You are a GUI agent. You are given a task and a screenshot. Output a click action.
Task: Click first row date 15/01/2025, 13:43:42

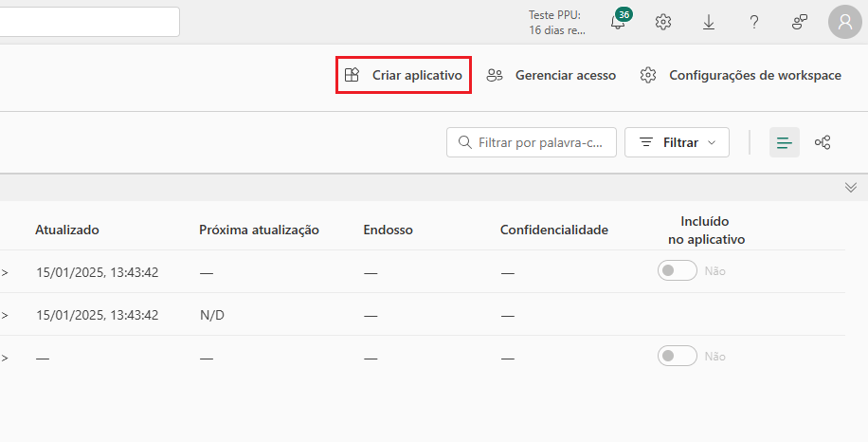(98, 272)
